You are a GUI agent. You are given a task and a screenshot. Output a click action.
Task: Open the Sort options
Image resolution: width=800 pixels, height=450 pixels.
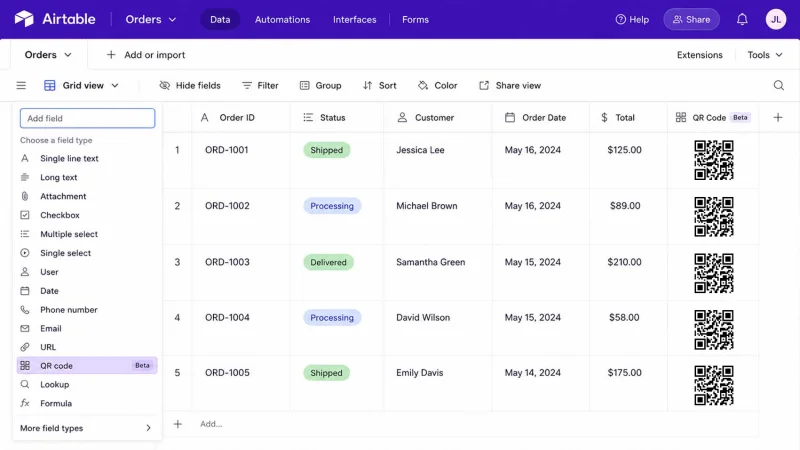[x=380, y=86]
